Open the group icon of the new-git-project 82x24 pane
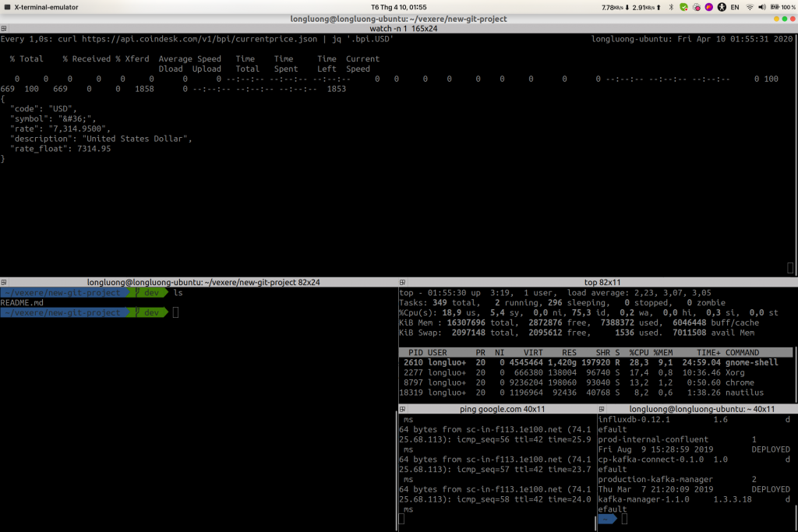The image size is (798, 532). [4, 282]
